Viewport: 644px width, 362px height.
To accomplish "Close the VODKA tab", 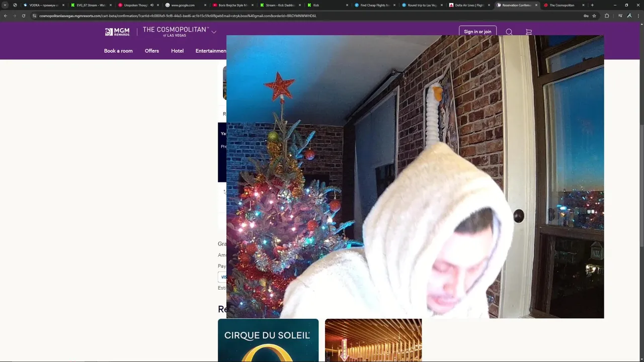I will [63, 5].
